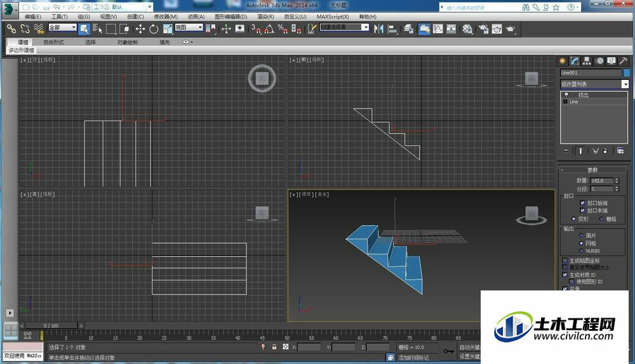Screen dimensions: 635x364
Task: Click the Mirror tool icon
Action: click(378, 29)
